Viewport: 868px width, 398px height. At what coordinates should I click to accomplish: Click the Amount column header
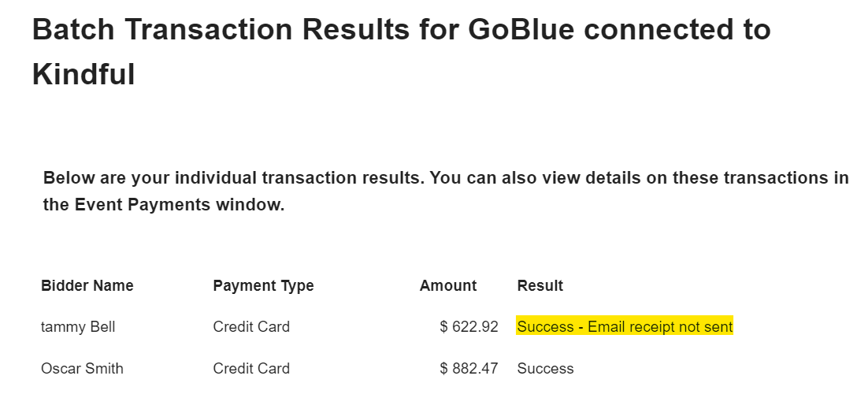point(447,285)
